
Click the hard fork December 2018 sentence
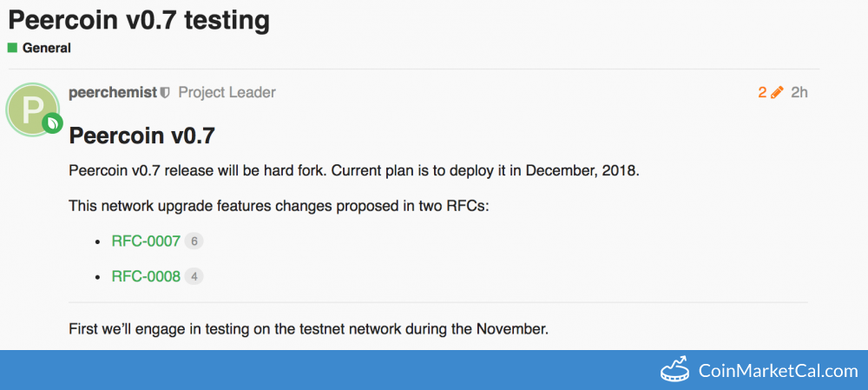click(x=353, y=170)
